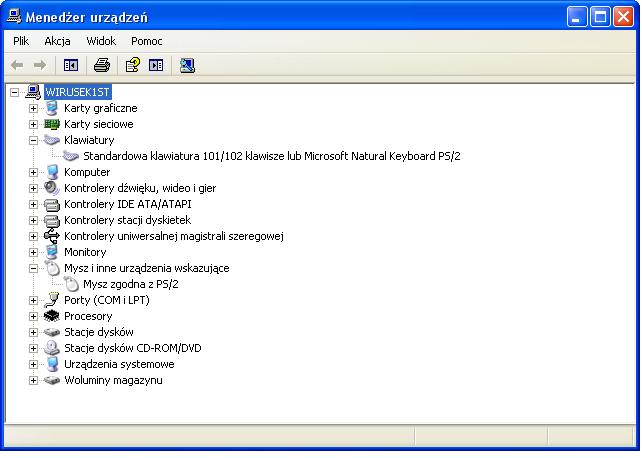Click the Back arrow toolbar icon
The image size is (642, 458).
pyautogui.click(x=17, y=65)
